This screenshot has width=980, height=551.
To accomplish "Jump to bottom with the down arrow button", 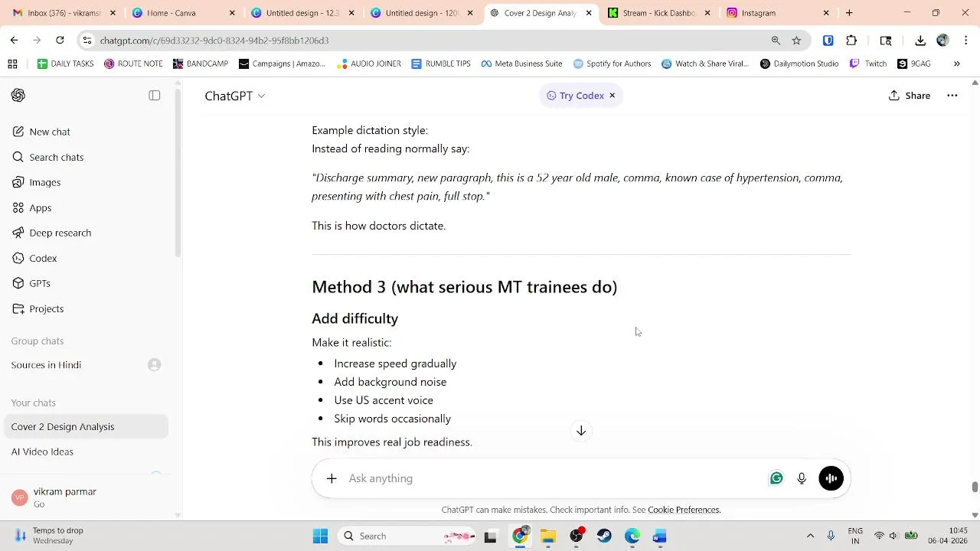I will [581, 431].
